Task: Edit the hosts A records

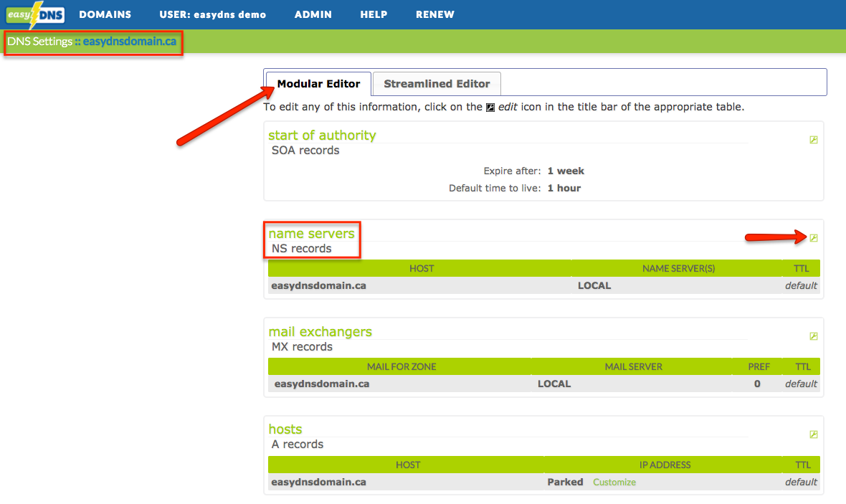Action: coord(814,434)
